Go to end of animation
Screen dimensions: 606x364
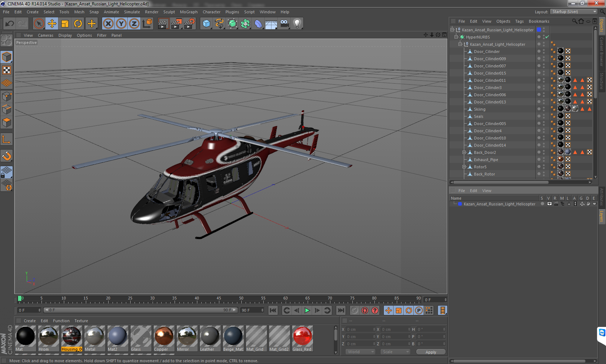(341, 310)
